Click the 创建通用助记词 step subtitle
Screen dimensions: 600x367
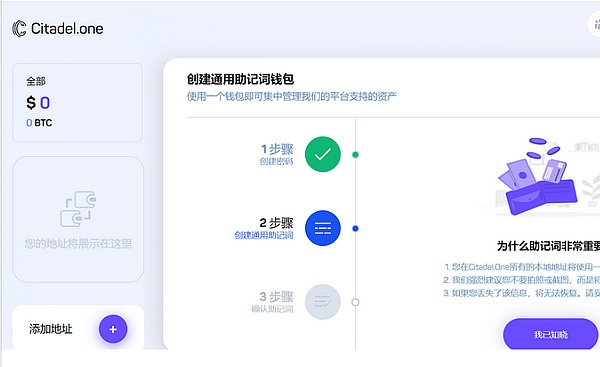tap(264, 235)
